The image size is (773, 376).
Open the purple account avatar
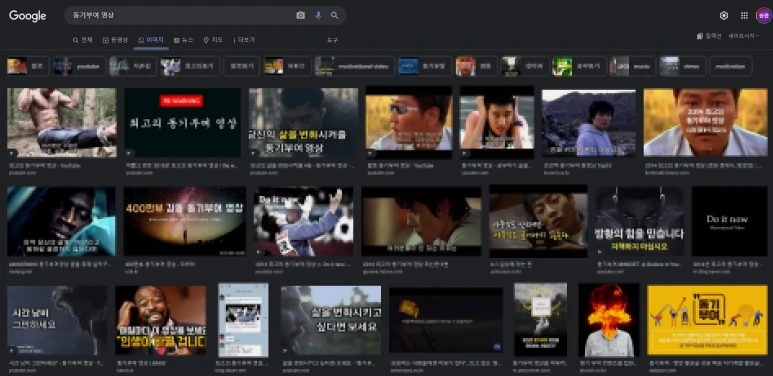point(763,16)
